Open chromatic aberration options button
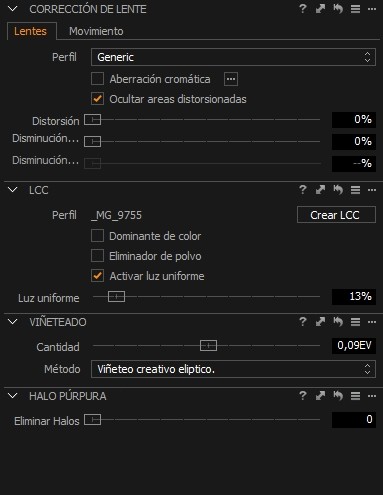The image size is (383, 495). [231, 79]
